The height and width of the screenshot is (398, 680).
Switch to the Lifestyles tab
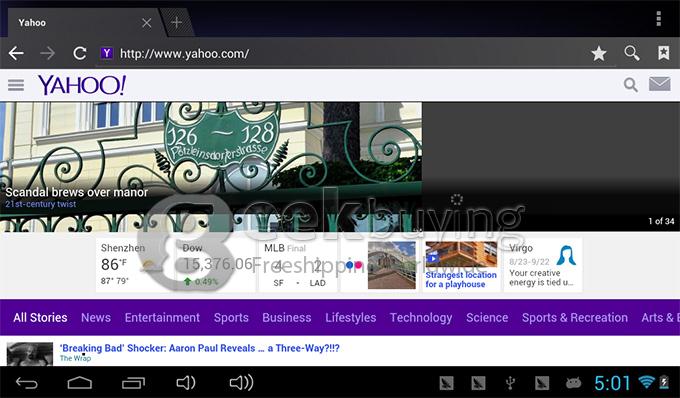350,317
